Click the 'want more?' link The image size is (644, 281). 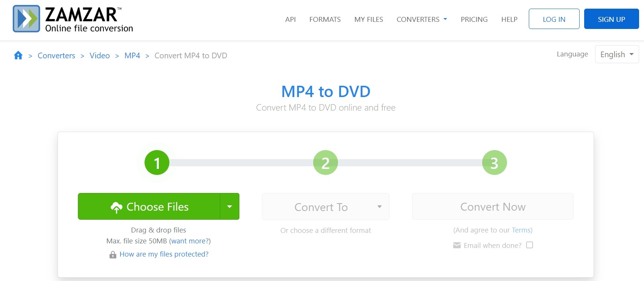[190, 241]
